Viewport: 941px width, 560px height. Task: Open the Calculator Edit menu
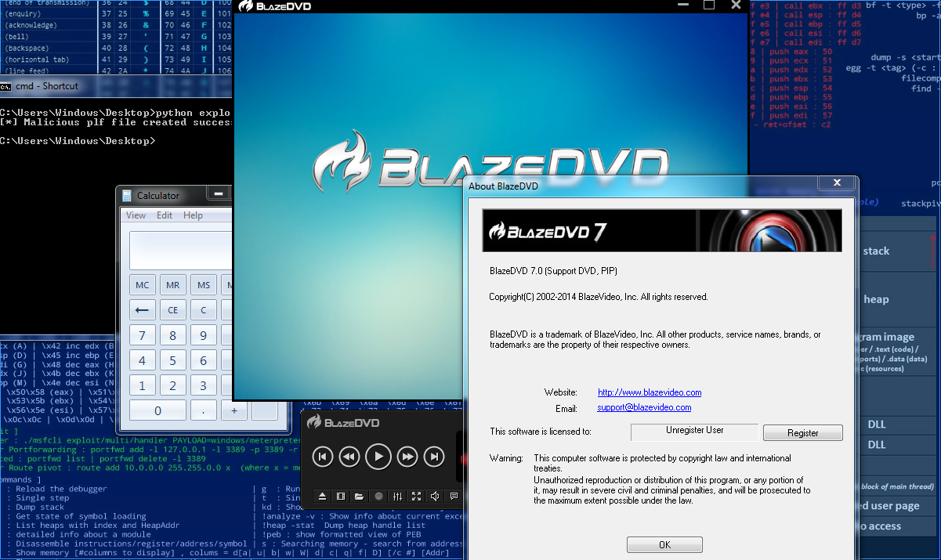point(165,215)
